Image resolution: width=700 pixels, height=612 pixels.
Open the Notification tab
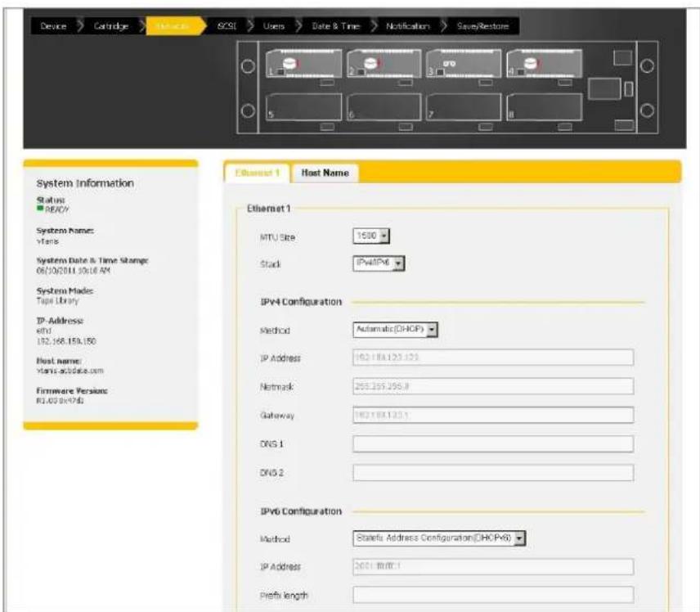point(407,26)
